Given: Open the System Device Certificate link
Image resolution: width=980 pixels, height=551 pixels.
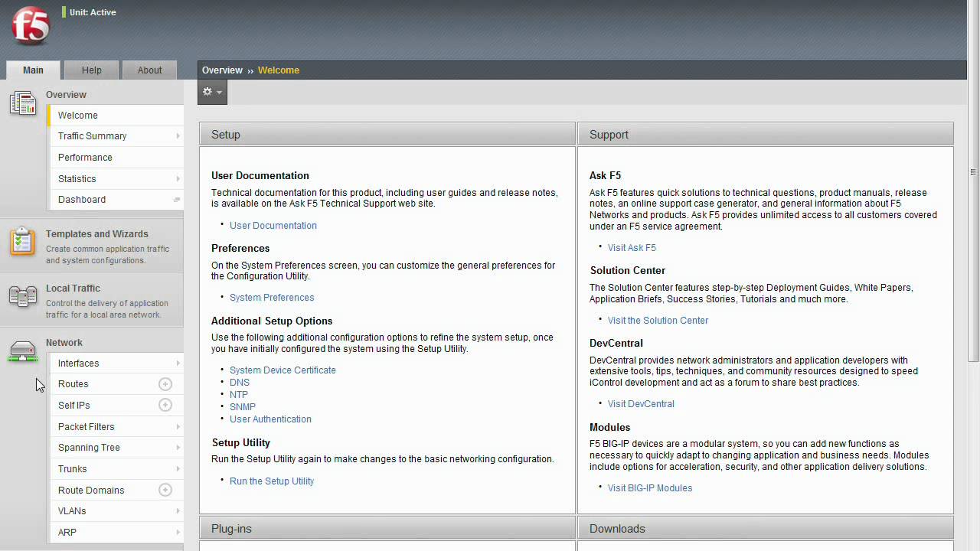Looking at the screenshot, I should [283, 370].
